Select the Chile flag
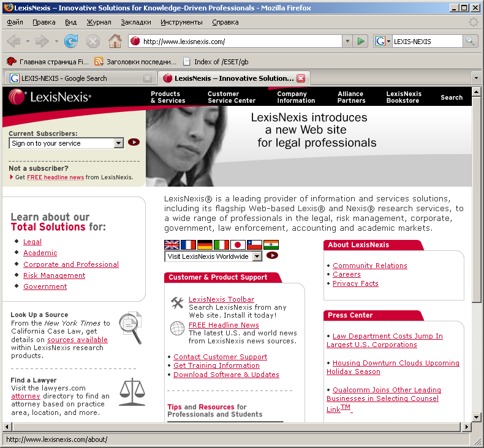484x448 pixels. tap(254, 245)
